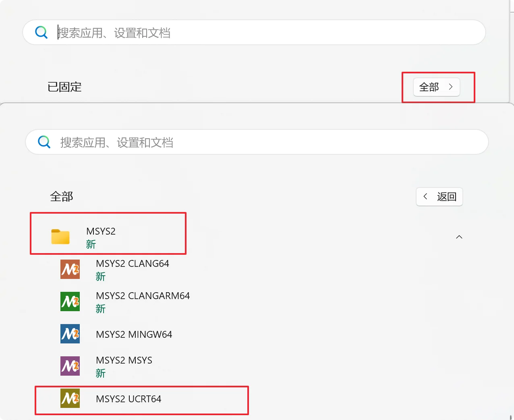
Task: Launch MSYS2 CLANG64 from its name
Action: [133, 264]
